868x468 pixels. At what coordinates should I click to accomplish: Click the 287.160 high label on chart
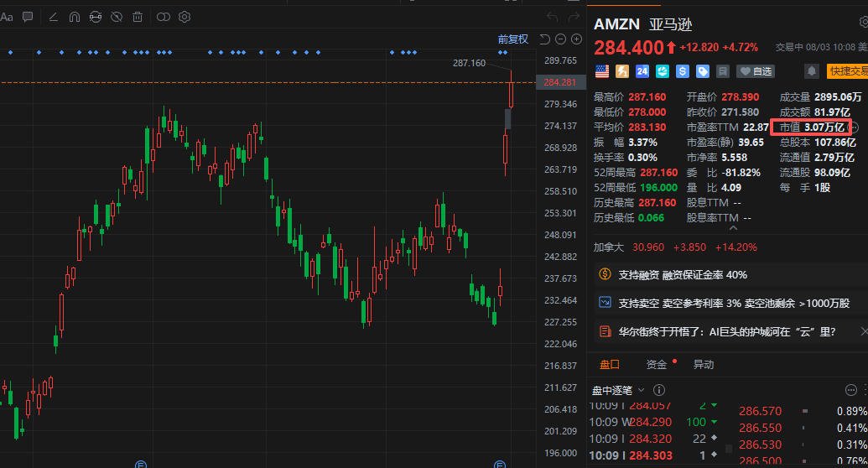coord(469,63)
